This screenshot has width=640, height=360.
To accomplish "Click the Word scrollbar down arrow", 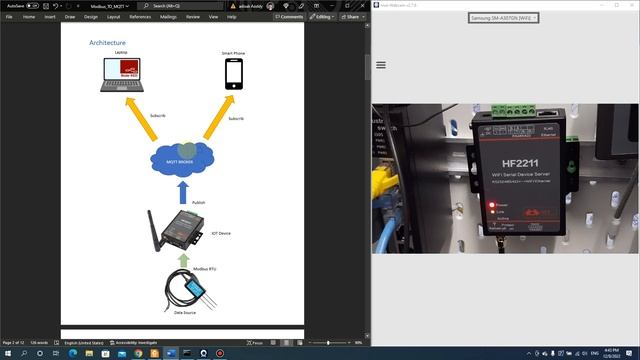I will click(x=367, y=336).
